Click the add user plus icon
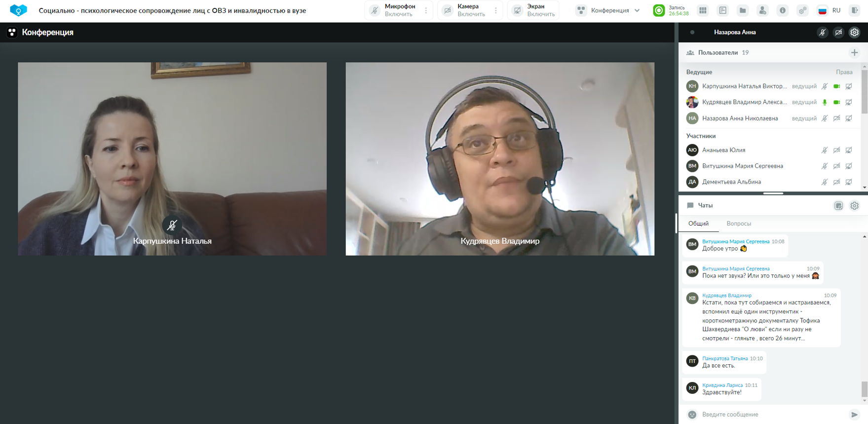The image size is (868, 424). [854, 53]
